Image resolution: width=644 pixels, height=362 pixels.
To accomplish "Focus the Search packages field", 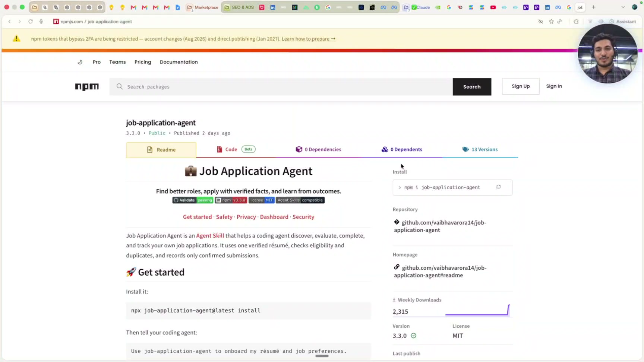I will point(281,87).
